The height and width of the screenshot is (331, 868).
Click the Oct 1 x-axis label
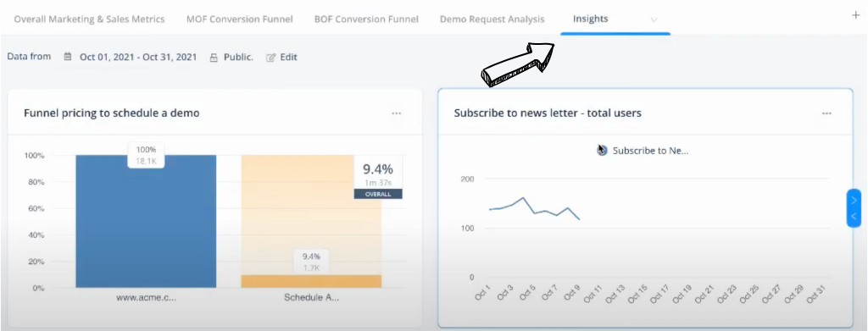482,294
